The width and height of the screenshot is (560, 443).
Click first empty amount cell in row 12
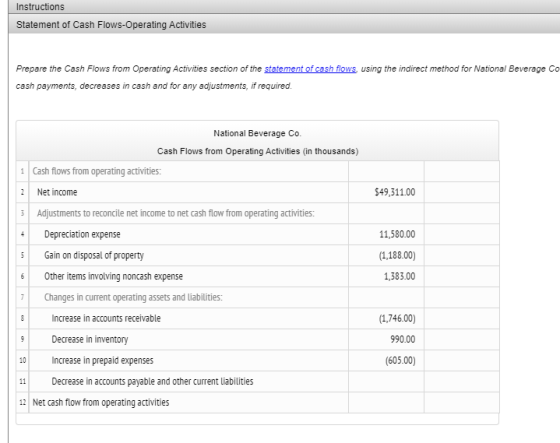click(386, 403)
